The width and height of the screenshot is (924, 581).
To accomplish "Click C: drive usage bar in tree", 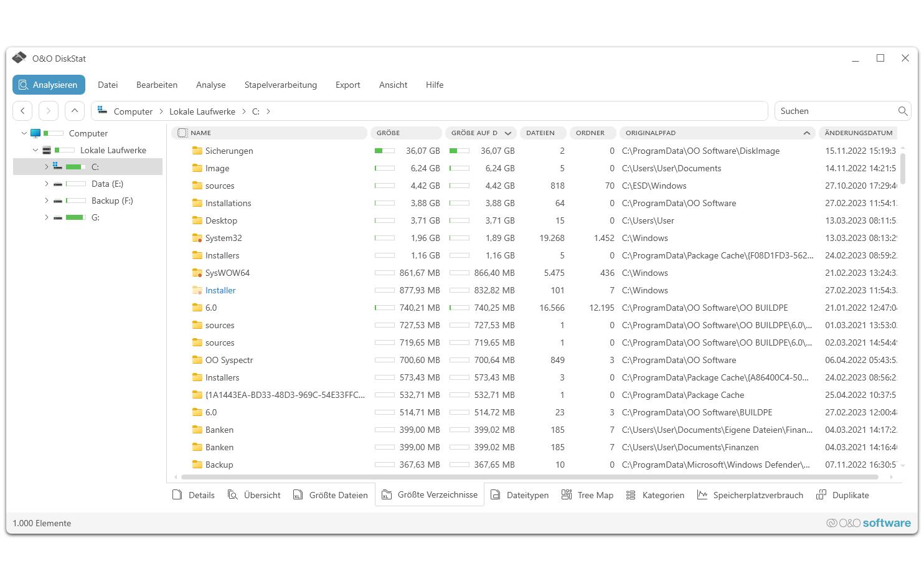I will 76,167.
